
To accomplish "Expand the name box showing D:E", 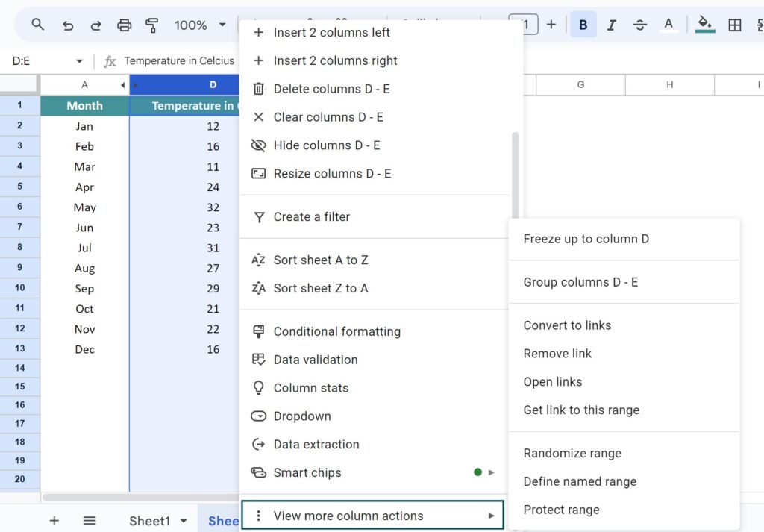I will pos(79,60).
